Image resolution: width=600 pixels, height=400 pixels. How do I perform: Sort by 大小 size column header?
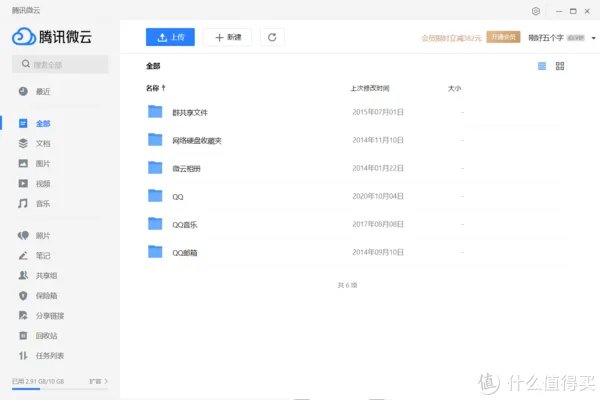(x=454, y=88)
